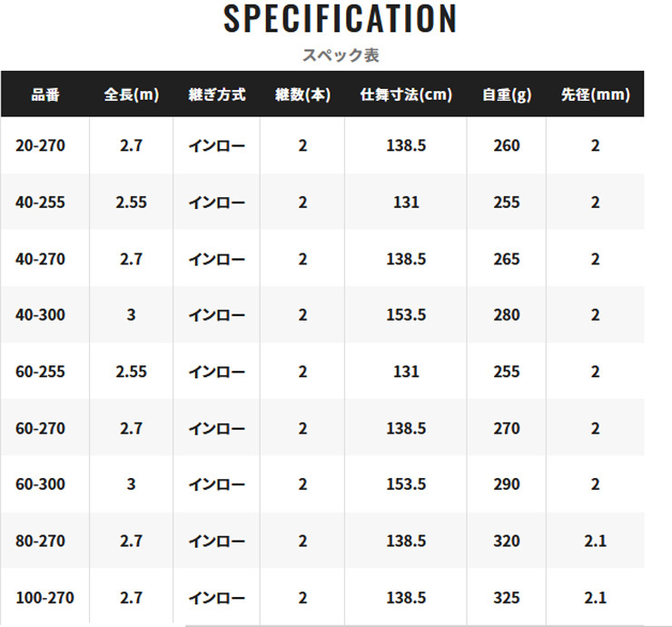672x627 pixels.
Task: Click the 仕舞寸法(cm) column header
Action: pyautogui.click(x=406, y=95)
